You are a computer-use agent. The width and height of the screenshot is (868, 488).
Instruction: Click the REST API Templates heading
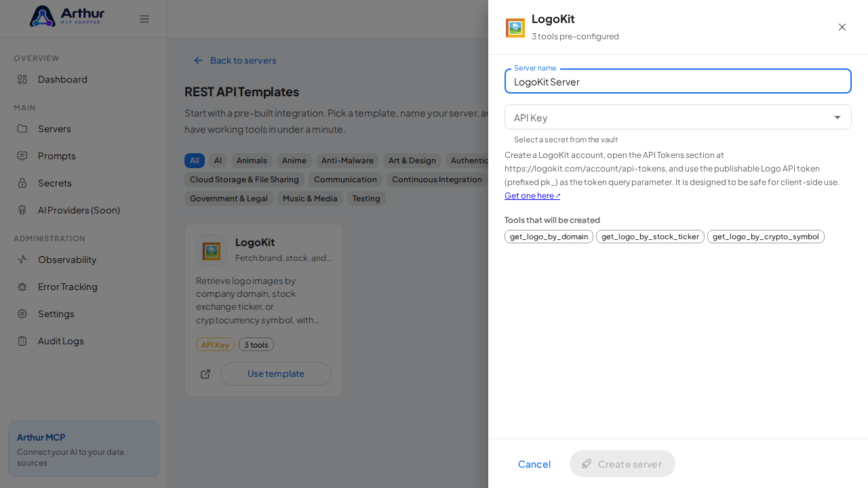coord(241,91)
